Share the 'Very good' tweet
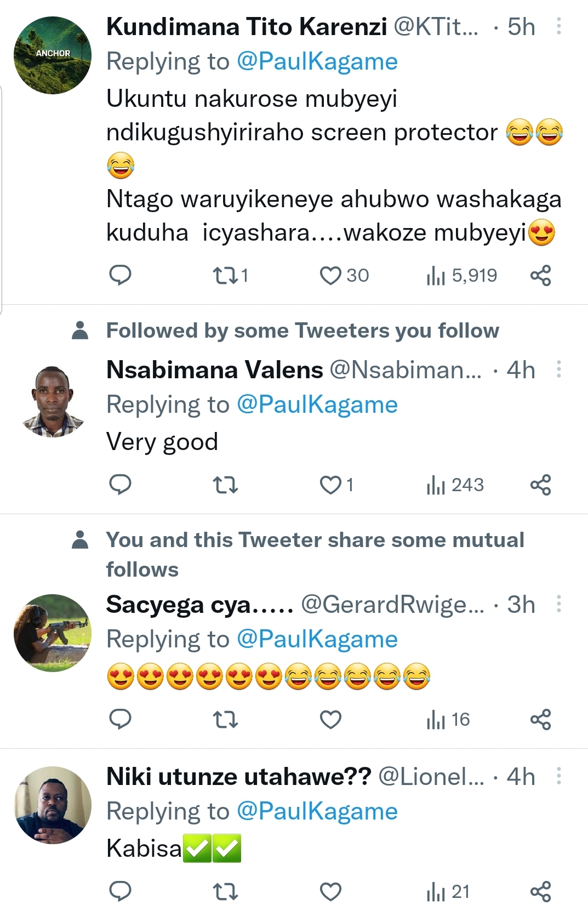Image resolution: width=588 pixels, height=916 pixels. [x=540, y=485]
